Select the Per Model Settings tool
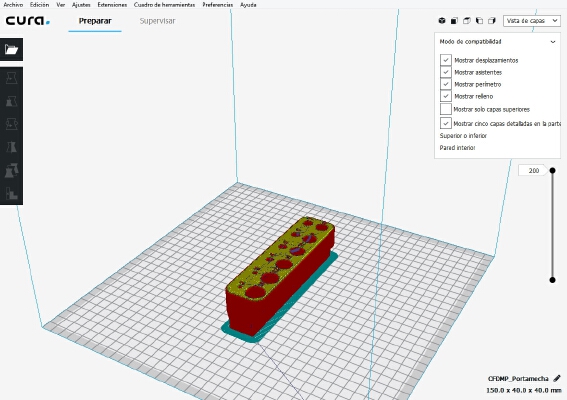 coord(11,170)
